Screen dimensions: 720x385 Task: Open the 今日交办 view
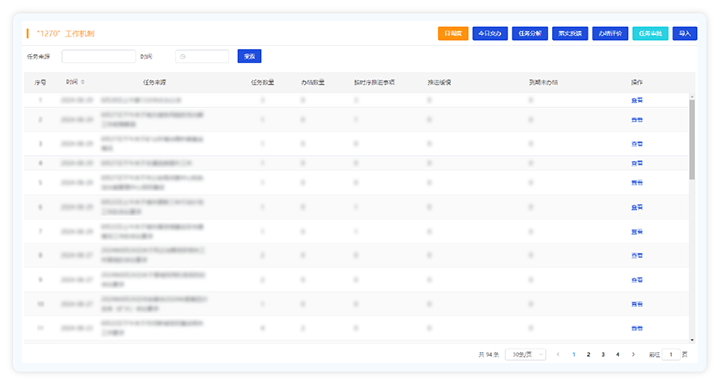(x=490, y=34)
